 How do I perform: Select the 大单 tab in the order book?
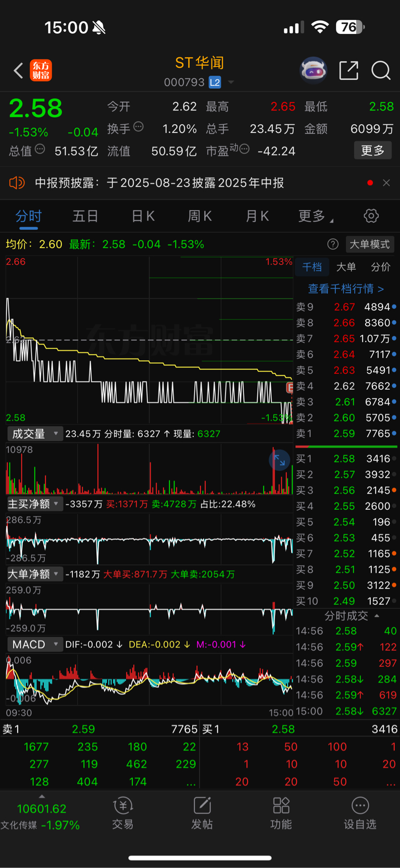pyautogui.click(x=346, y=267)
